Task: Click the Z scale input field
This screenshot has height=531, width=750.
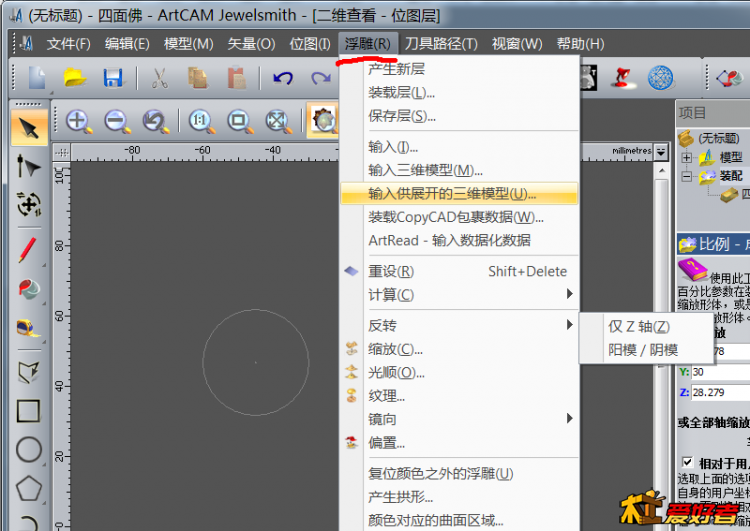Action: (721, 392)
